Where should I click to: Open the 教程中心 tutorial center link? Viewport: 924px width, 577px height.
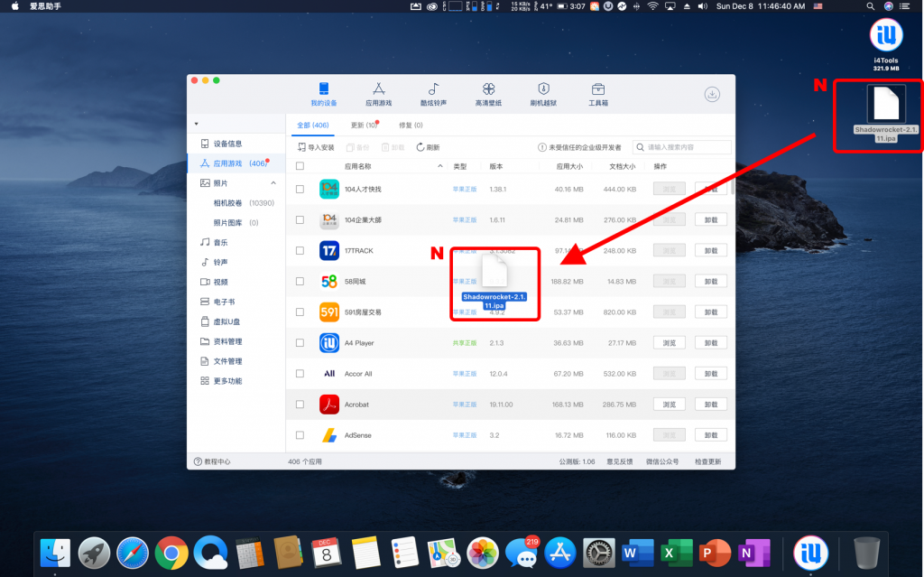212,461
